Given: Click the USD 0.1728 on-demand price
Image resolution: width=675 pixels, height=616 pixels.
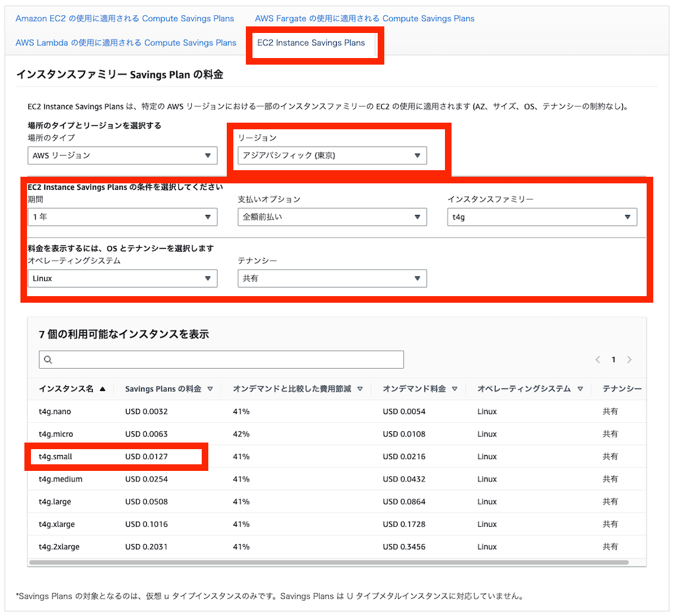Looking at the screenshot, I should click(404, 524).
